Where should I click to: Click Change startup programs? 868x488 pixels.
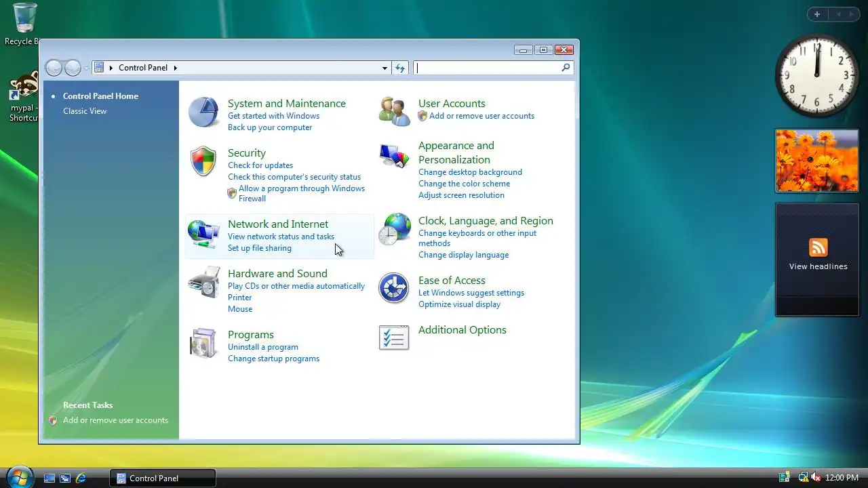[273, 359]
